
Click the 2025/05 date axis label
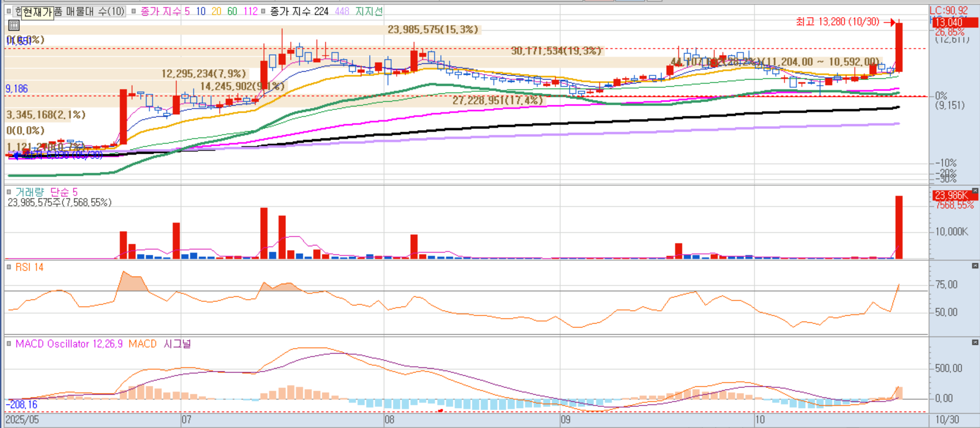click(x=22, y=420)
